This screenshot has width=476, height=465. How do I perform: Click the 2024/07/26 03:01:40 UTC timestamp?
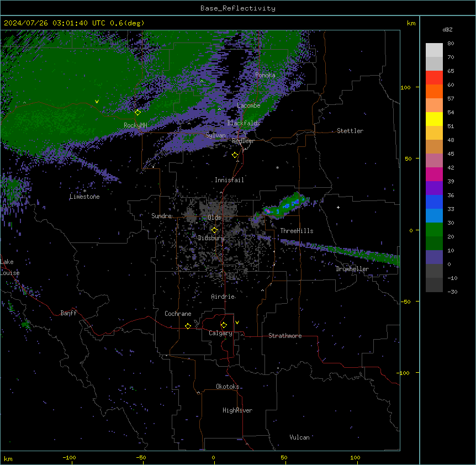click(x=56, y=23)
